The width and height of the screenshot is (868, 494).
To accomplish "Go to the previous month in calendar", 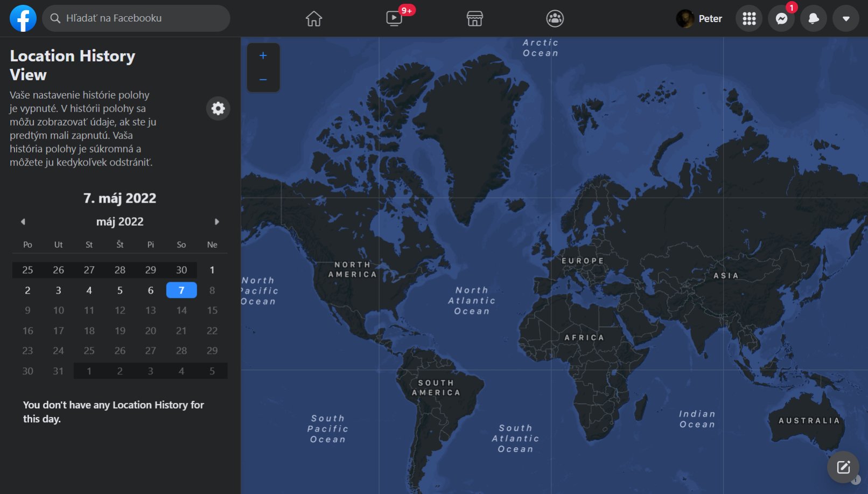I will click(23, 221).
